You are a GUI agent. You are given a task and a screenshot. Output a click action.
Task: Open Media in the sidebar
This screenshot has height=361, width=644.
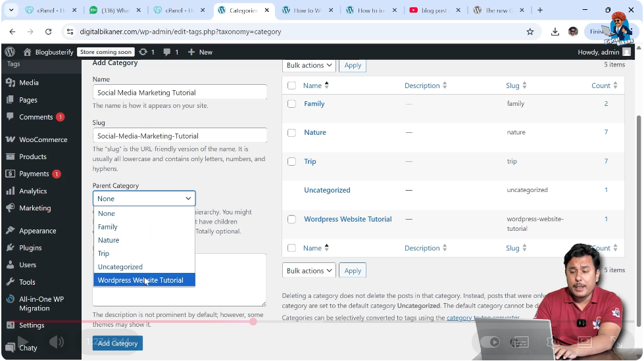pyautogui.click(x=29, y=83)
